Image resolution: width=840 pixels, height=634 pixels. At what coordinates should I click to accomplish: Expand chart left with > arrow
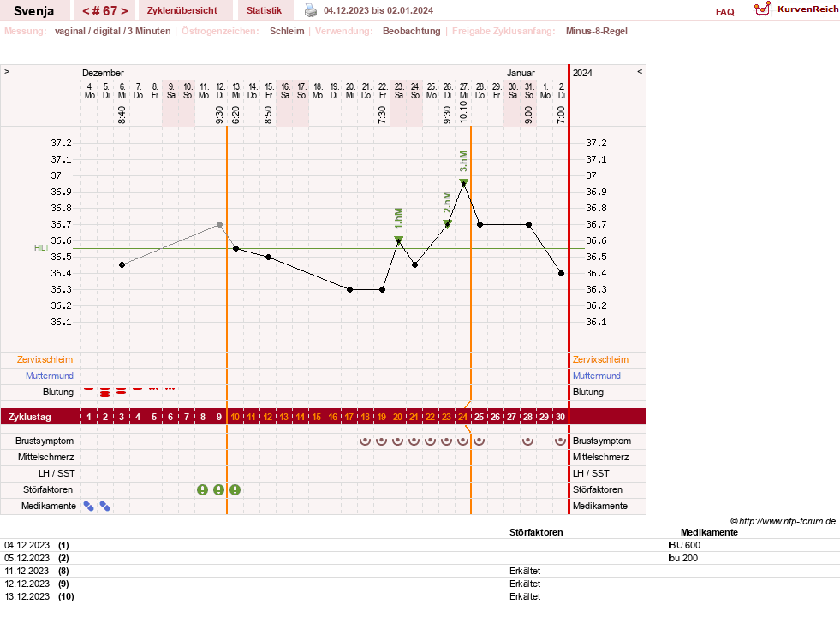coord(7,71)
